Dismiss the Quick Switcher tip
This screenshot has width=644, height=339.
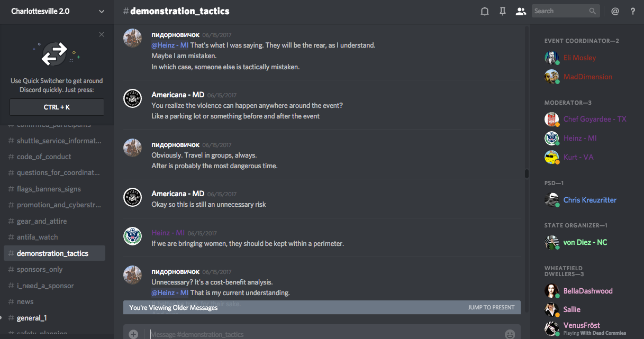(102, 35)
